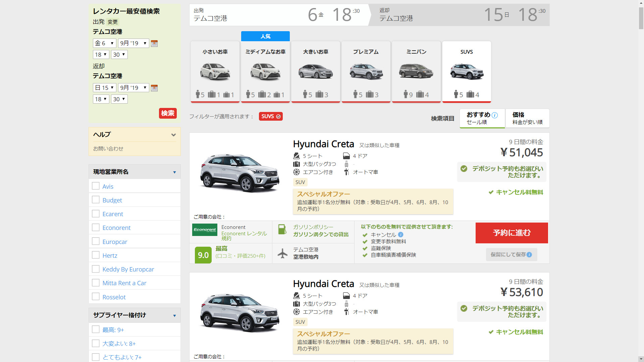Open the departure hour dropdown
This screenshot has width=644, height=362.
point(101,55)
